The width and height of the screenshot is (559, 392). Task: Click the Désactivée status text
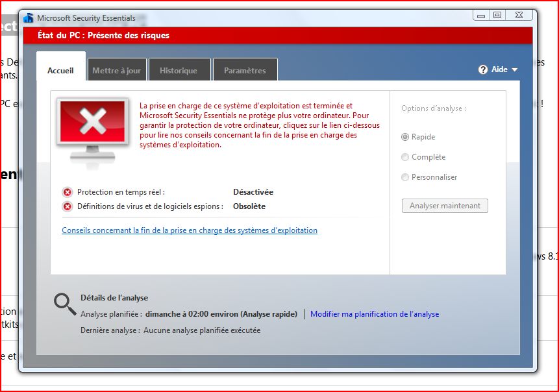253,192
